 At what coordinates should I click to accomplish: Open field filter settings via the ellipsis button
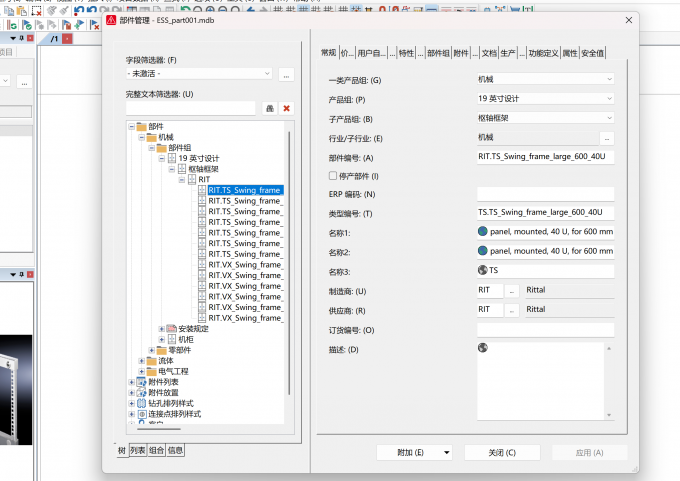(x=286, y=75)
